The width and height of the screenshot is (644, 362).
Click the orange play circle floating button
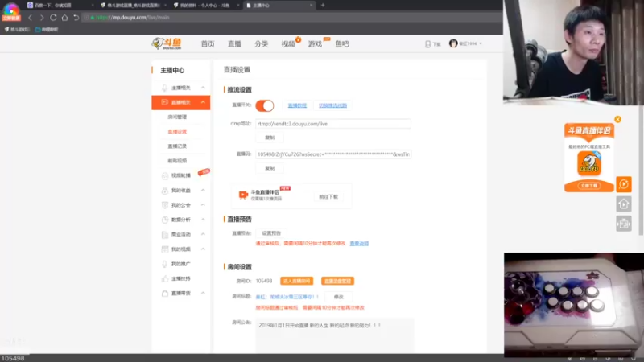point(623,184)
